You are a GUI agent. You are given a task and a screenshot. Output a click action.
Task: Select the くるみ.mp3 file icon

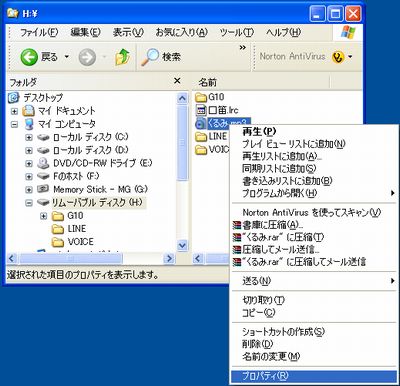[x=200, y=123]
